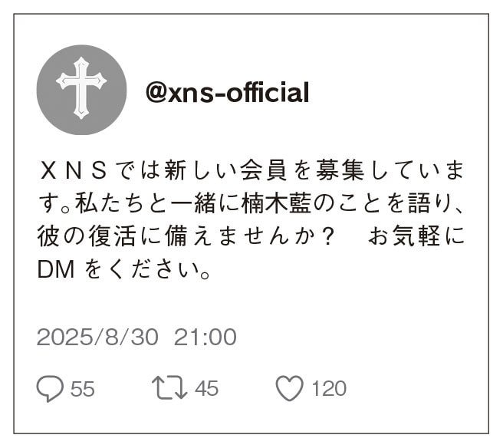
Task: Click the retweet arrows icon
Action: pos(169,387)
